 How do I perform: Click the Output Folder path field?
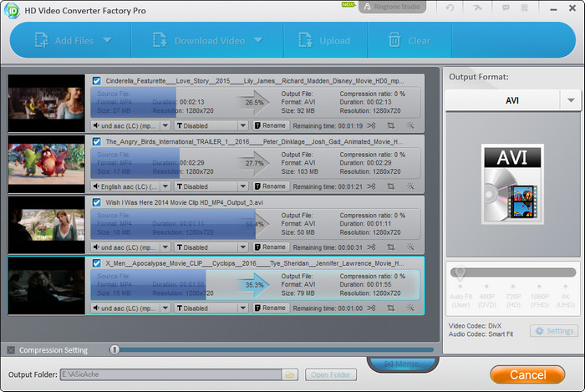click(x=170, y=374)
